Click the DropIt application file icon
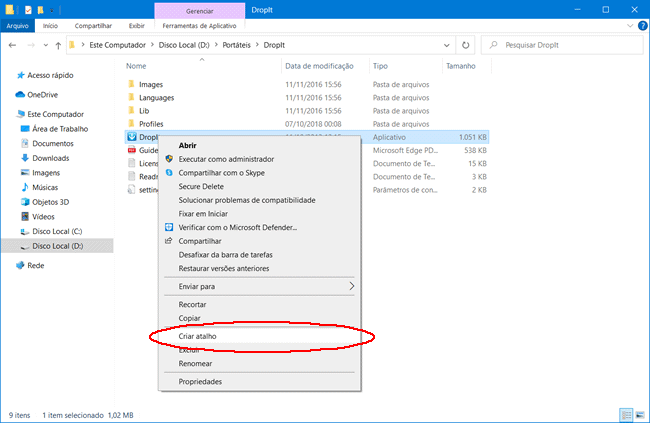The height and width of the screenshot is (423, 650). pyautogui.click(x=131, y=137)
